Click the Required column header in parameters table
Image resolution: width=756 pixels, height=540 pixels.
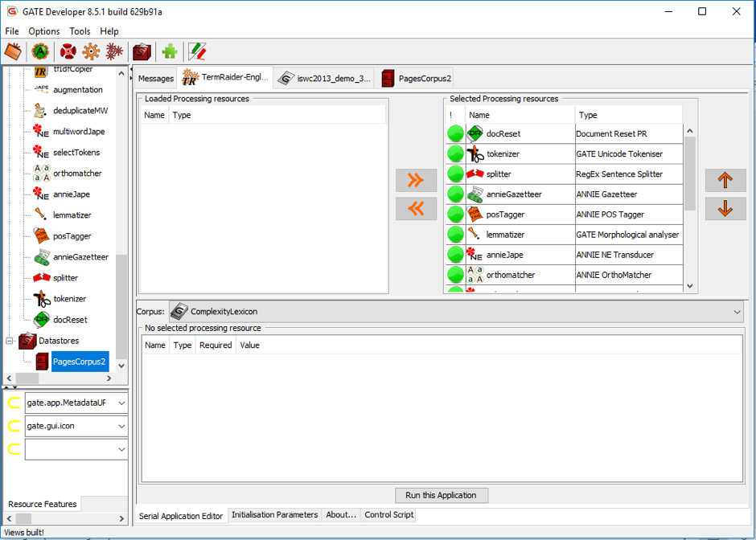click(215, 345)
